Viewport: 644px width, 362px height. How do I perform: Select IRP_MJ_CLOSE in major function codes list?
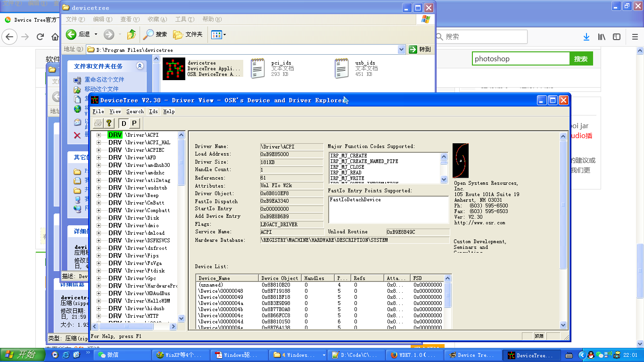pos(347,167)
